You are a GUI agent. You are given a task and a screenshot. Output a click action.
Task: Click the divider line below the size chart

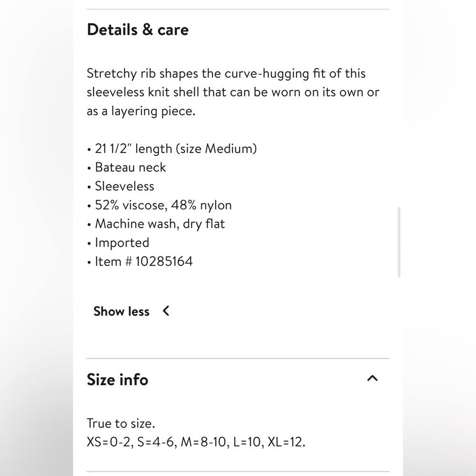point(238,472)
